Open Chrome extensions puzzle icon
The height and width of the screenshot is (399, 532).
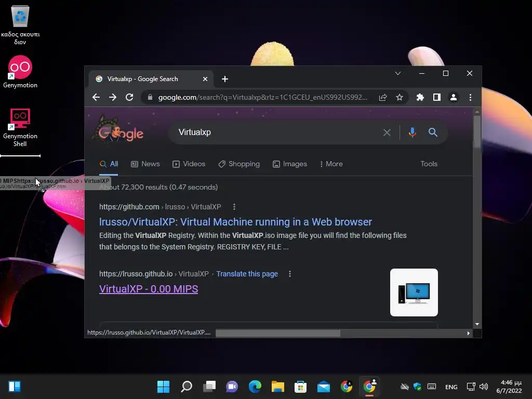coord(420,97)
